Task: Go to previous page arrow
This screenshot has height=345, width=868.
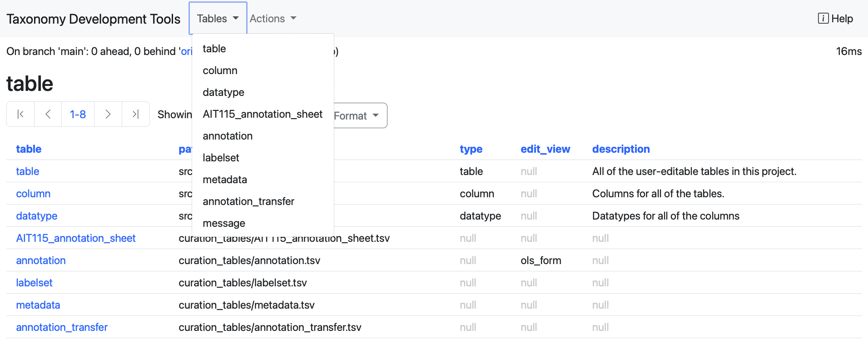Action: pos(48,114)
